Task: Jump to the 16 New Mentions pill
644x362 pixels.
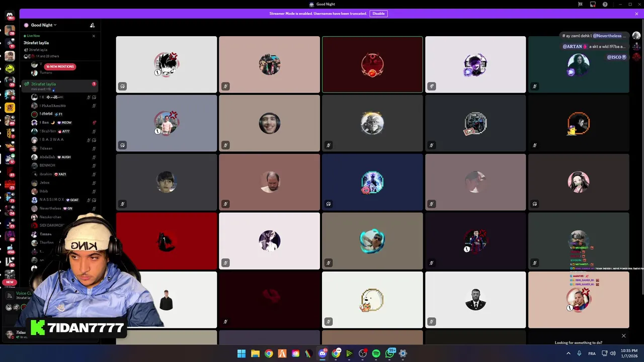Action: coord(60,66)
